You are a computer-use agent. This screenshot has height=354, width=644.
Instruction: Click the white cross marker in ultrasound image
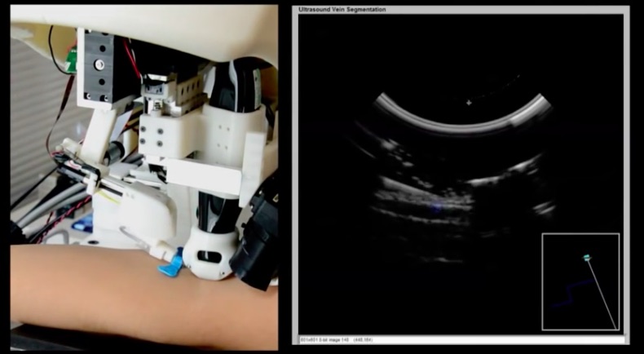coord(469,103)
